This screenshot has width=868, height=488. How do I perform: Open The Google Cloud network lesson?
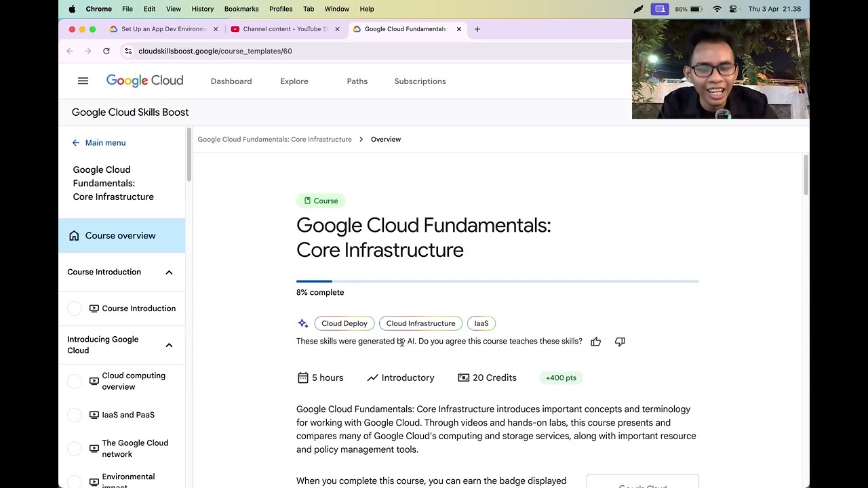pyautogui.click(x=135, y=449)
